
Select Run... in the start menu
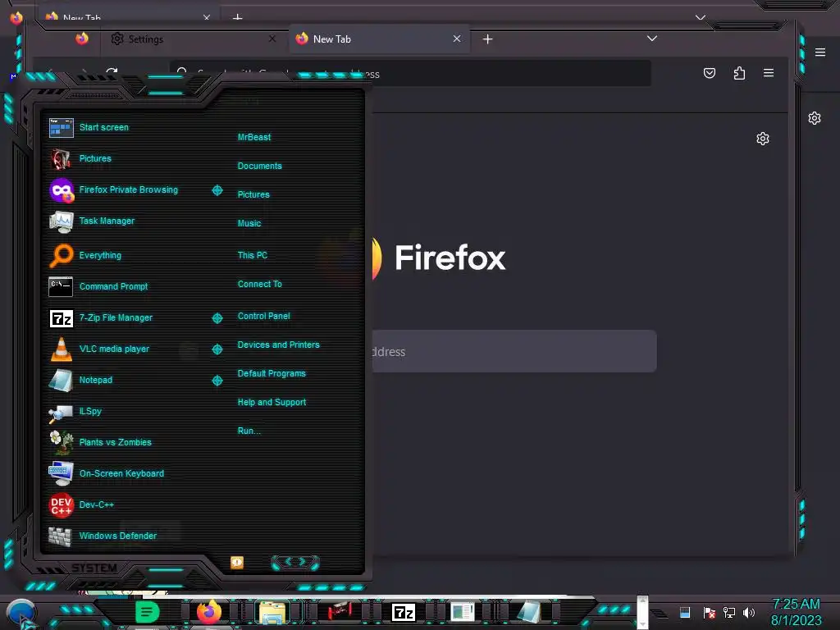pyautogui.click(x=249, y=431)
